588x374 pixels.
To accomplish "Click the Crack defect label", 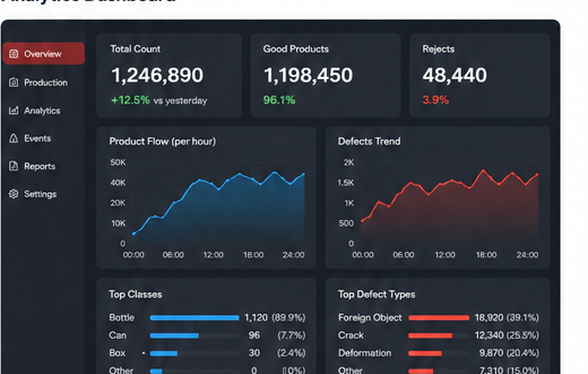I will pyautogui.click(x=351, y=336).
